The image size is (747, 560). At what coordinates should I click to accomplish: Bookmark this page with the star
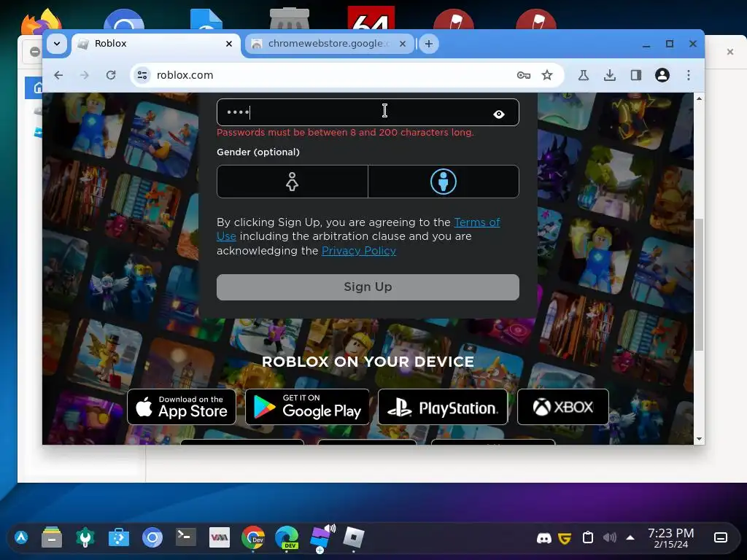(x=547, y=75)
